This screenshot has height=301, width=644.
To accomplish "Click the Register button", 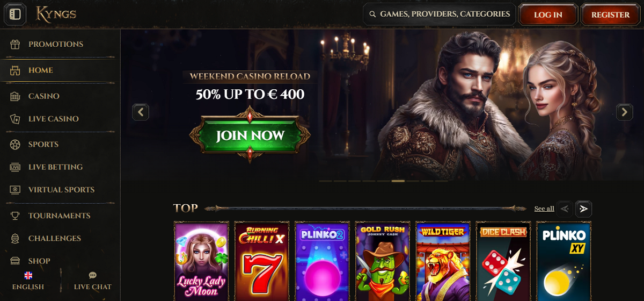I will click(x=611, y=15).
